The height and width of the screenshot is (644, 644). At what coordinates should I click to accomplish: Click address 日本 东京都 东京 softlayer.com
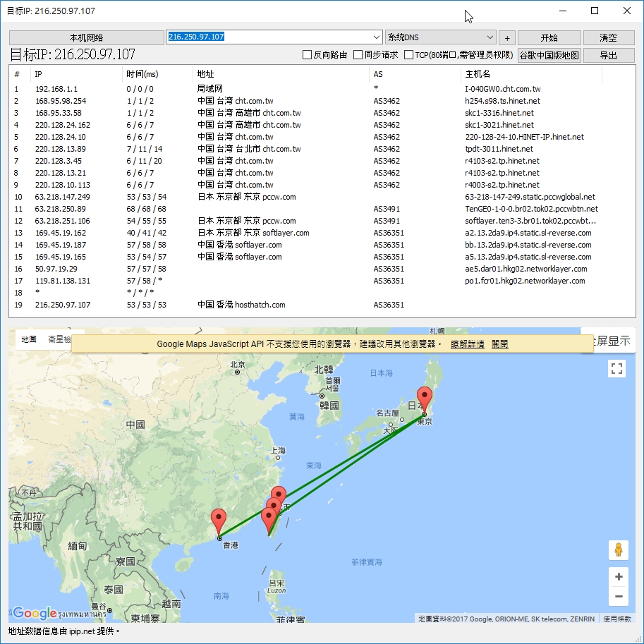click(253, 233)
